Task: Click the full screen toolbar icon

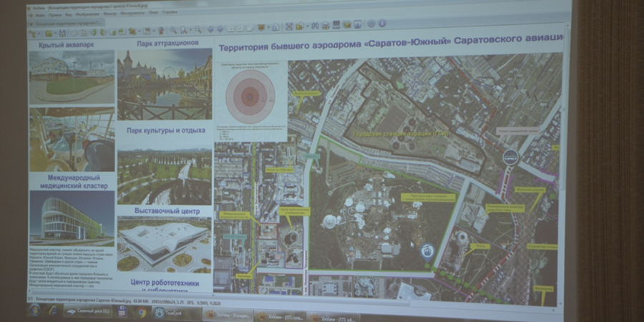Action: coord(288,26)
